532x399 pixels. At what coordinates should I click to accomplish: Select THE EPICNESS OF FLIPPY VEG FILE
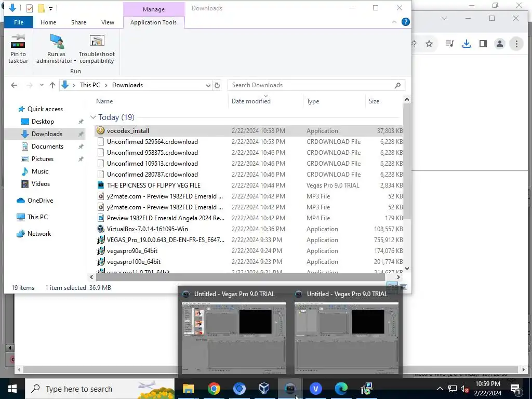249,185
